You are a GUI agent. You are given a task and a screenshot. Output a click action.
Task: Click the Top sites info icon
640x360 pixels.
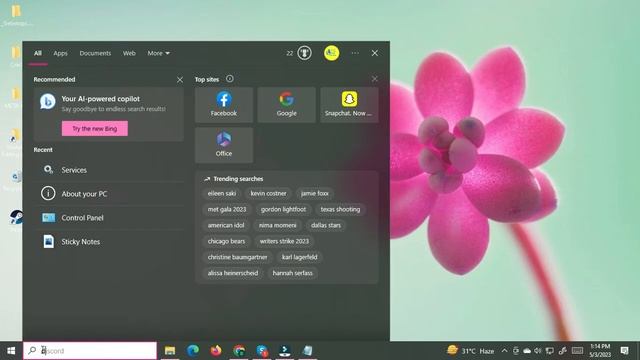tap(230, 79)
